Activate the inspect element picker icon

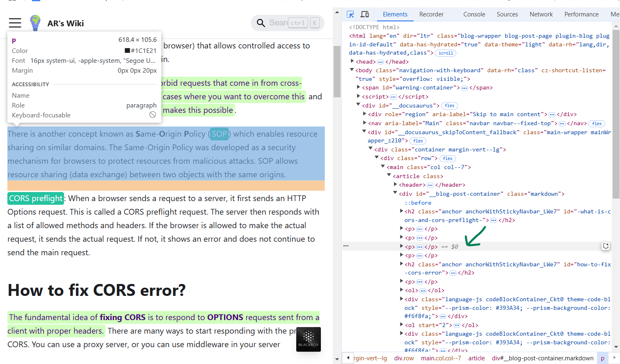(350, 14)
